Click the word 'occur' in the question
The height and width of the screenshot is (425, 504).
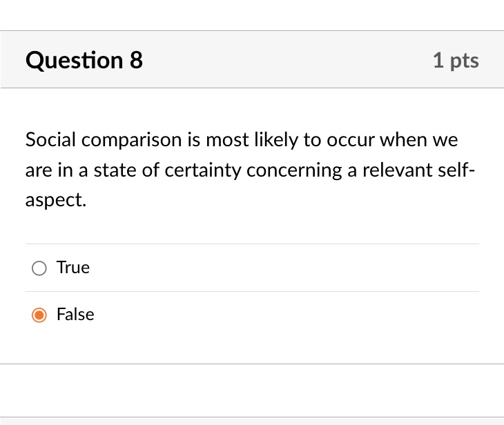click(351, 140)
